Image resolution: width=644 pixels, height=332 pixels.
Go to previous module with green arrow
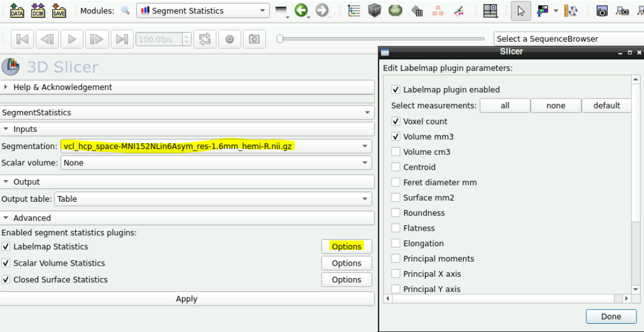point(301,11)
